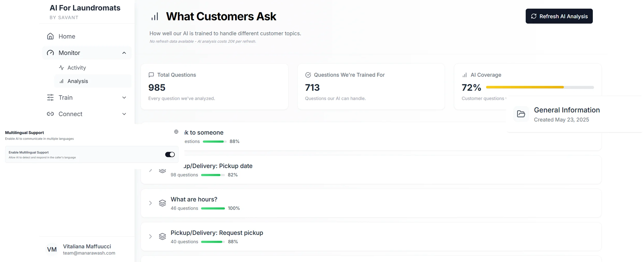Viewport: 644px width, 262px height.
Task: Open the Total Questions 985 card
Action: click(x=214, y=86)
